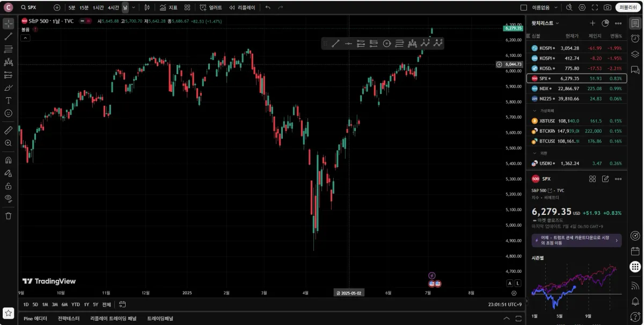Select the brush drawing tool
Screen dimensions: 644x325
(x=8, y=88)
